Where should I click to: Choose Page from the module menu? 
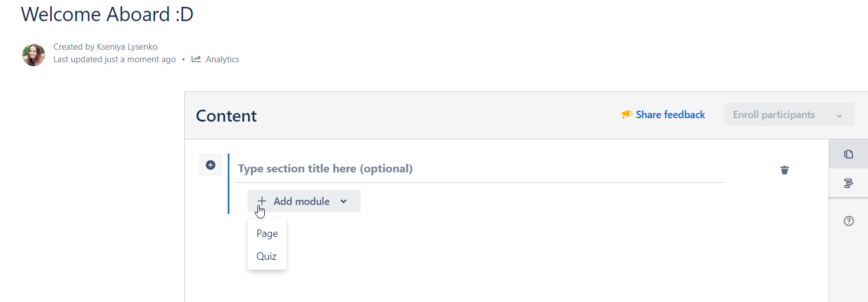(x=267, y=233)
